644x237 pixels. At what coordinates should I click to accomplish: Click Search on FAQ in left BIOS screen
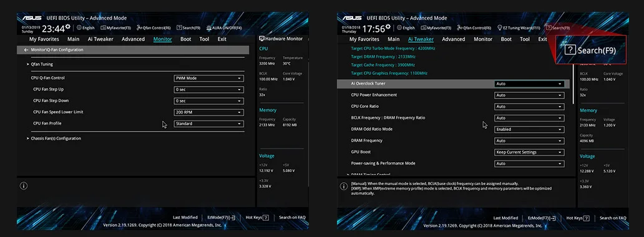(x=293, y=218)
